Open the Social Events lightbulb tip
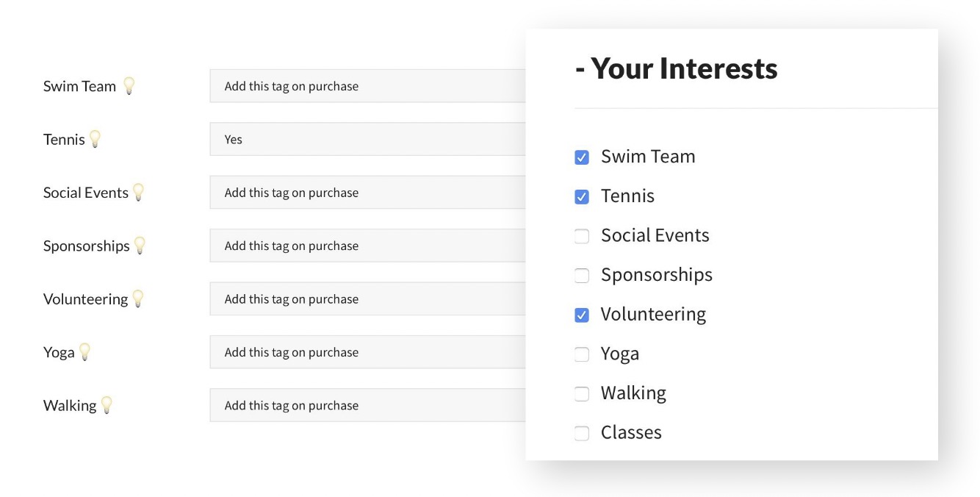980x497 pixels. pos(138,193)
